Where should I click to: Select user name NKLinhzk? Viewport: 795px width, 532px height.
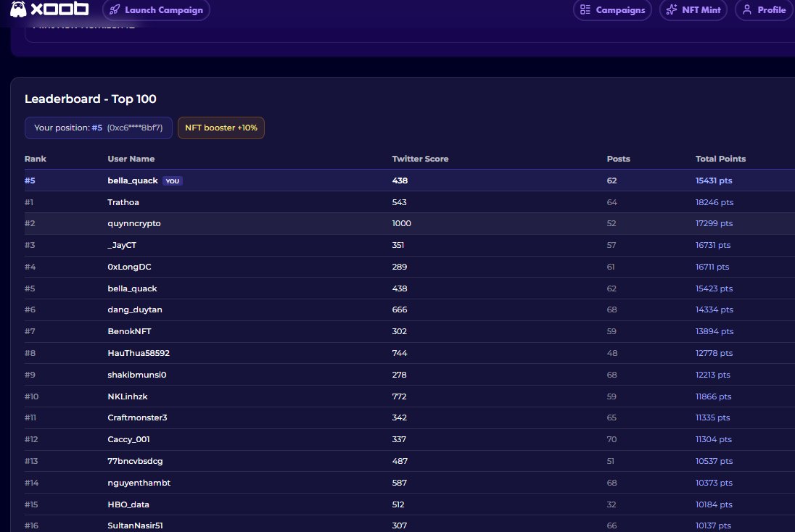pos(127,396)
